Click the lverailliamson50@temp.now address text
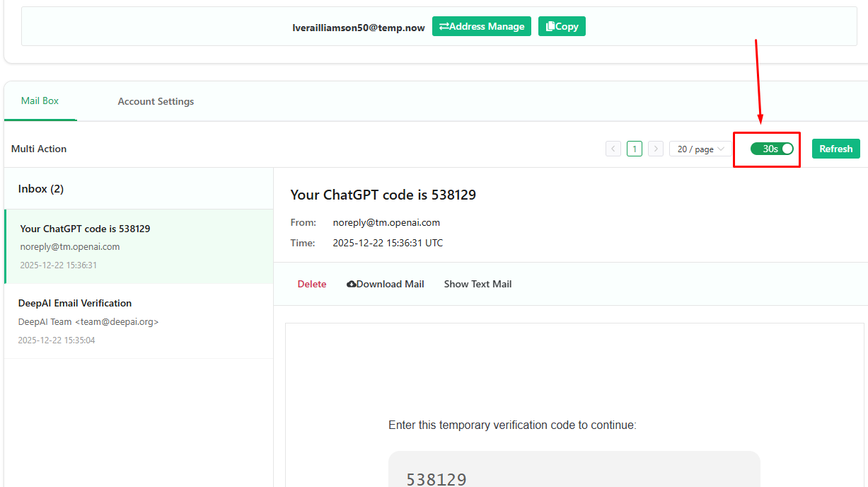Screen dimensions: 868x487 coord(359,27)
